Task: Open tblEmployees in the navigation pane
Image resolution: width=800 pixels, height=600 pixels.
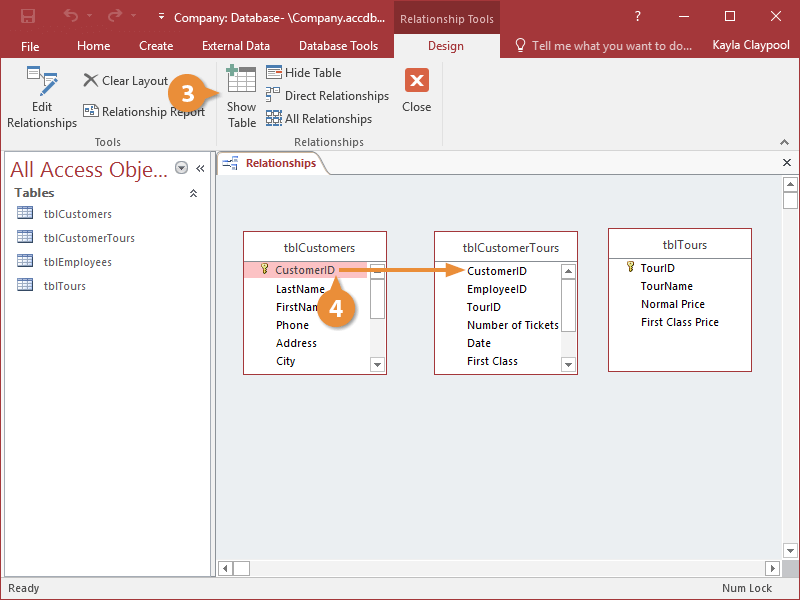Action: [77, 262]
